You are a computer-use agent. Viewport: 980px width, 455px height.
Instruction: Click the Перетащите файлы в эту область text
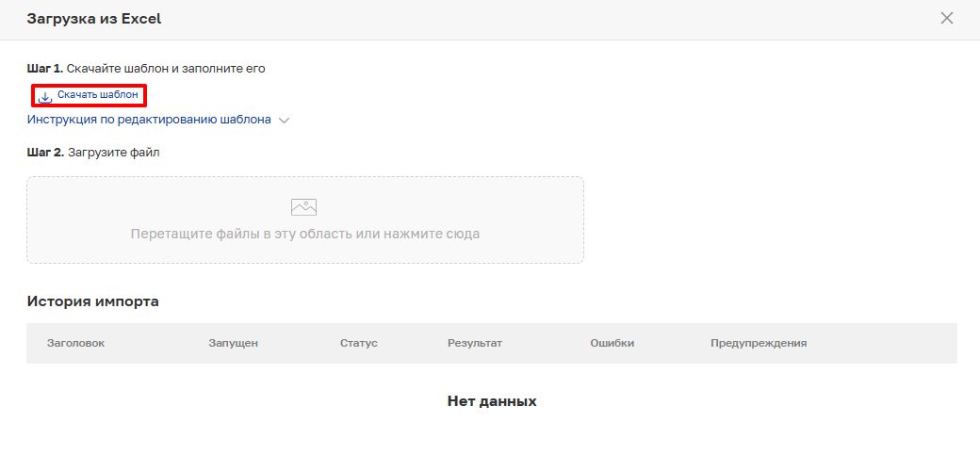pos(304,234)
